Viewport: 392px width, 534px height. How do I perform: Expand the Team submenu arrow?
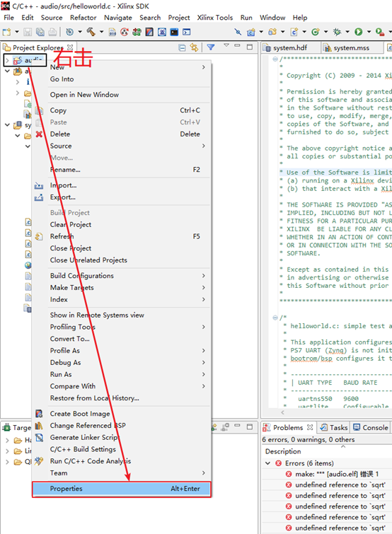point(204,473)
